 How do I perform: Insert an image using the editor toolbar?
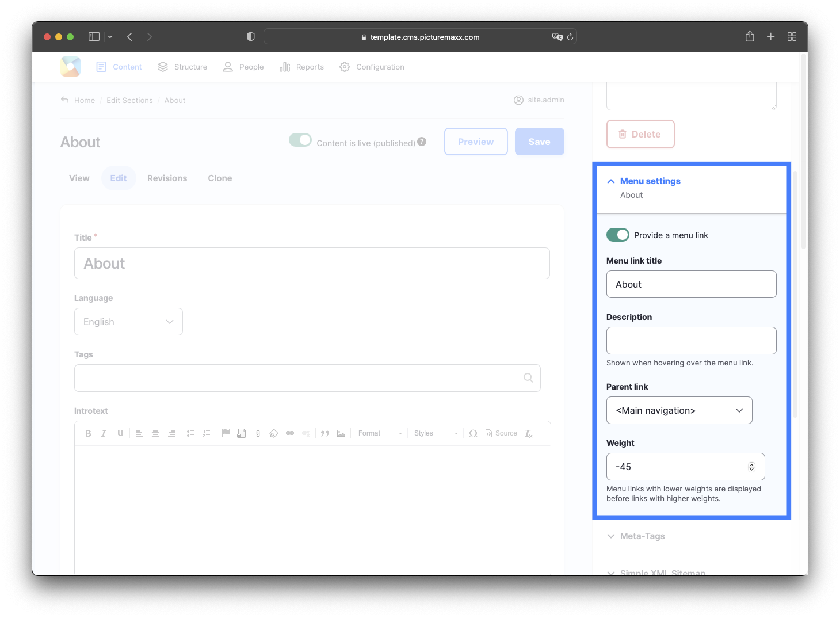click(x=341, y=433)
